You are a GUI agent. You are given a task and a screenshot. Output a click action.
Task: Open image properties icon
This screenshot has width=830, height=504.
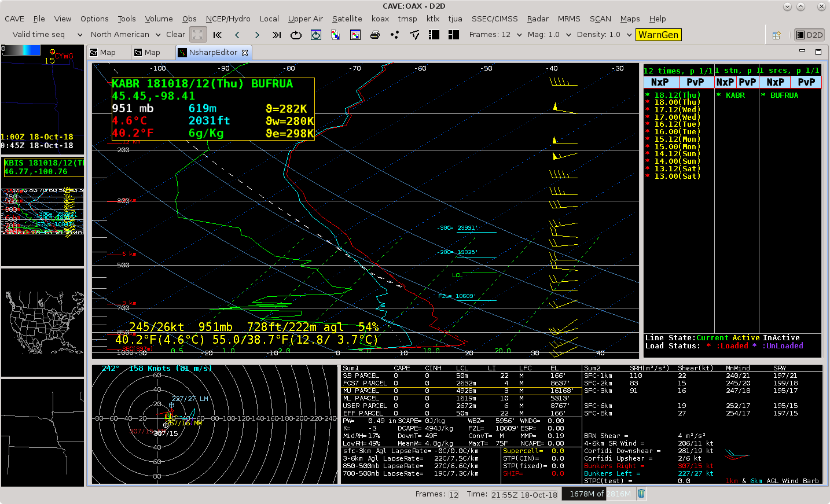tap(355, 35)
